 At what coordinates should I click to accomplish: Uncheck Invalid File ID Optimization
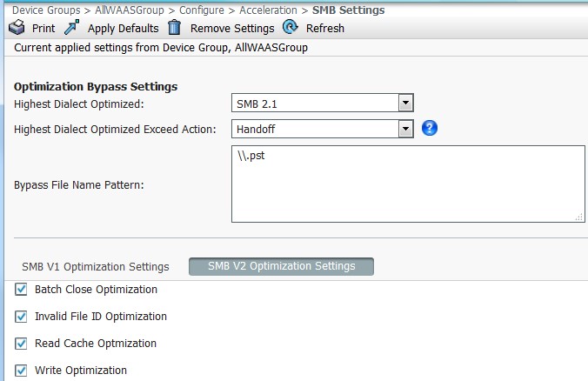click(22, 317)
